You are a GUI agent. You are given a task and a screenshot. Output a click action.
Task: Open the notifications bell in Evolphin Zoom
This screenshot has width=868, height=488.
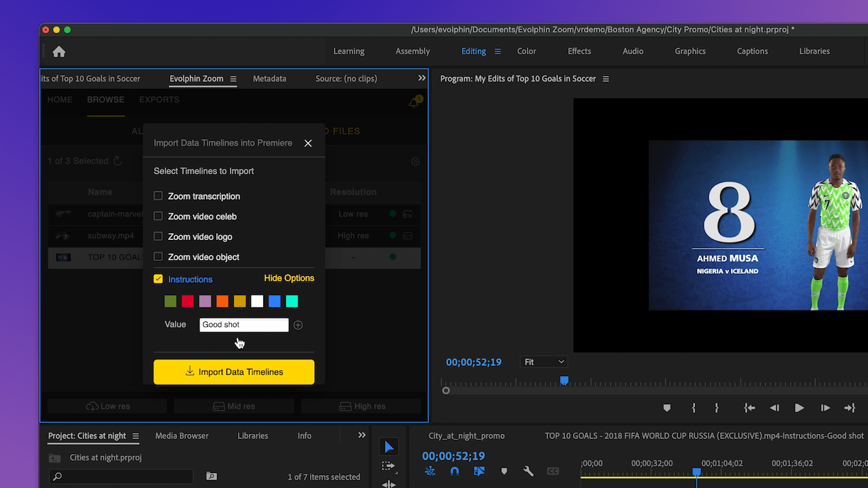414,102
